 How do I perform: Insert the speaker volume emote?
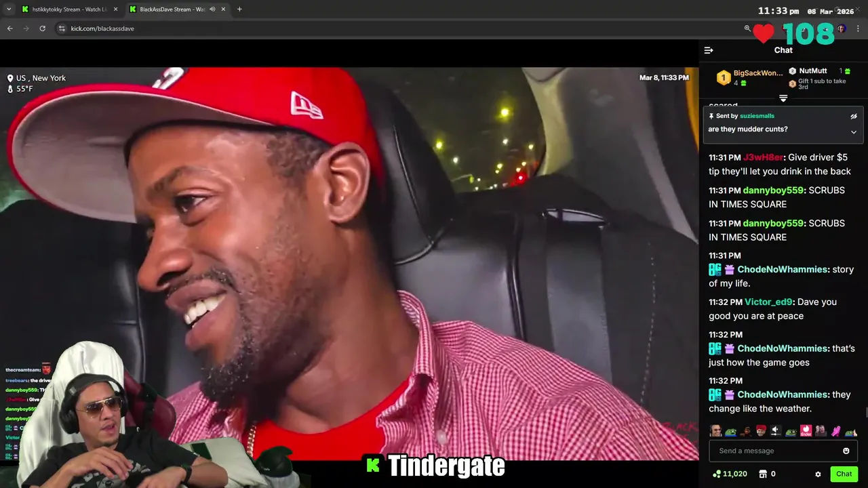click(776, 431)
